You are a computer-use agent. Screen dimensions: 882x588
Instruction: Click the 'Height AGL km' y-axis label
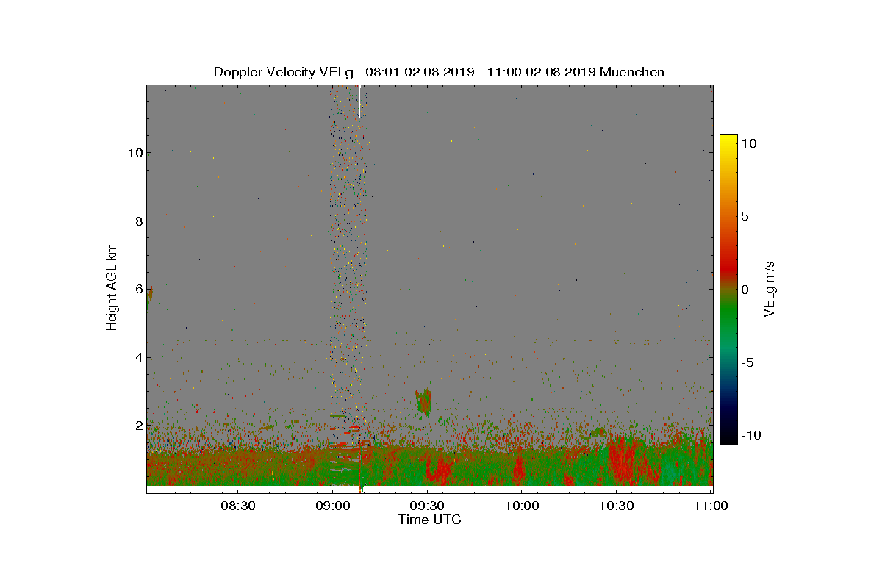pyautogui.click(x=112, y=286)
